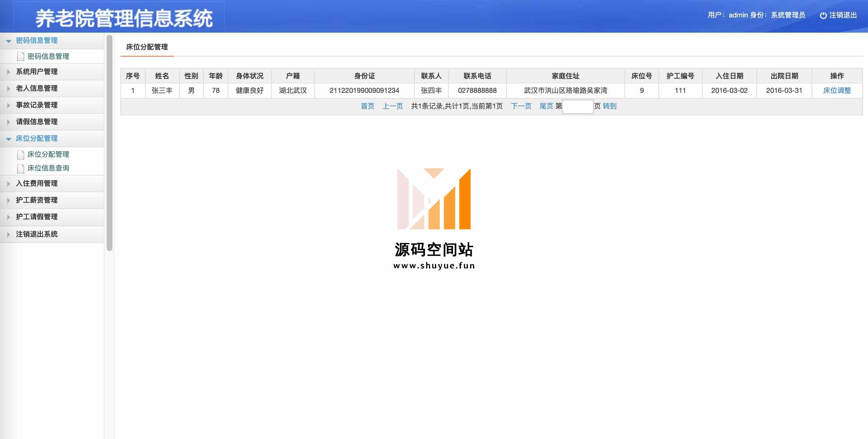
Task: Focus the page number input field
Action: 578,107
